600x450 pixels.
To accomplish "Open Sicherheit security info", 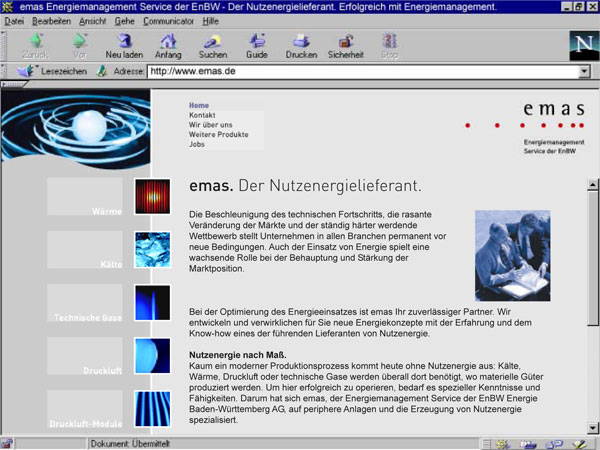I will (x=346, y=46).
